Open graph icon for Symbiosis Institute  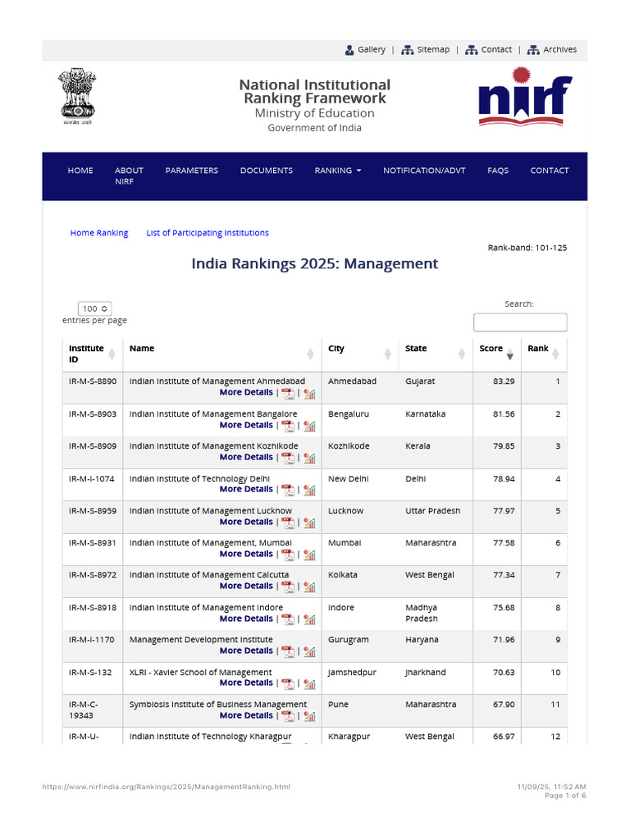309,717
